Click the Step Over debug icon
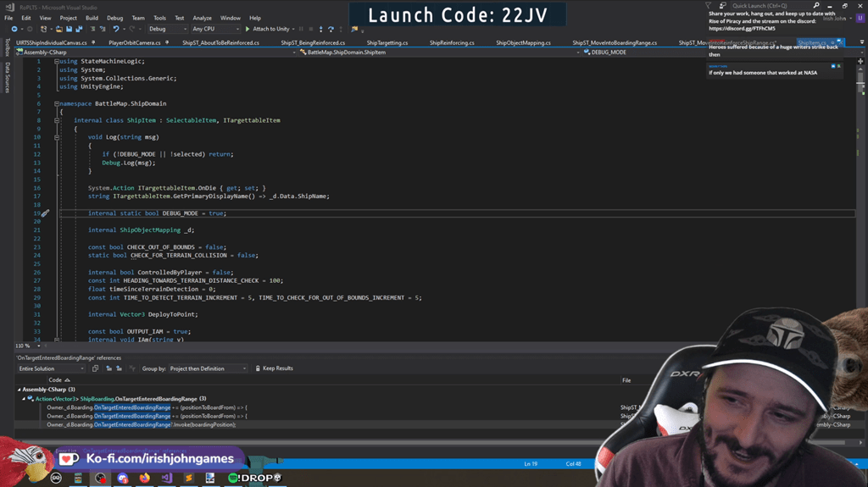The width and height of the screenshot is (868, 487). pos(331,29)
